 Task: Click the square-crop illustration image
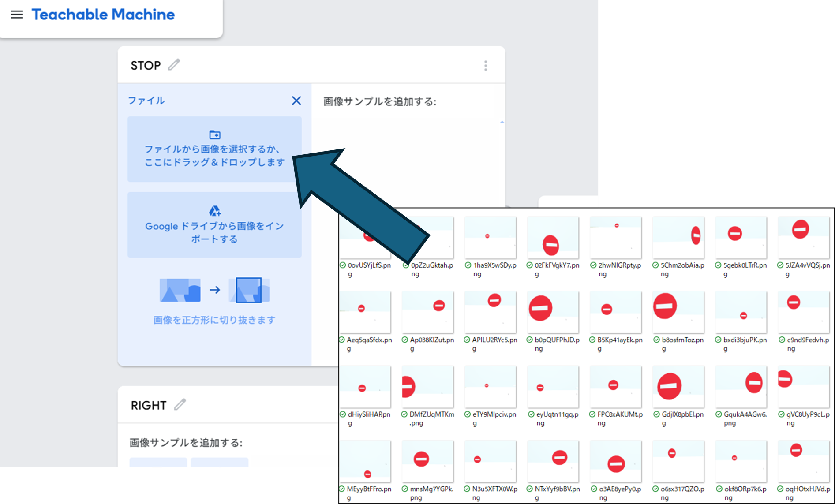pos(214,290)
